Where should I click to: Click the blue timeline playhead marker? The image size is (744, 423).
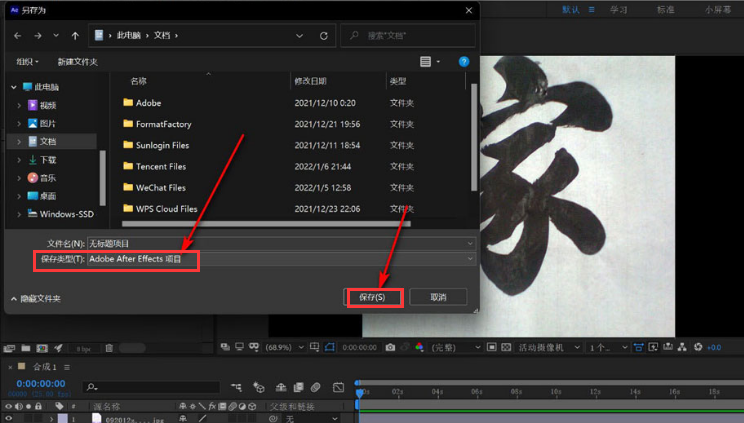coord(359,392)
